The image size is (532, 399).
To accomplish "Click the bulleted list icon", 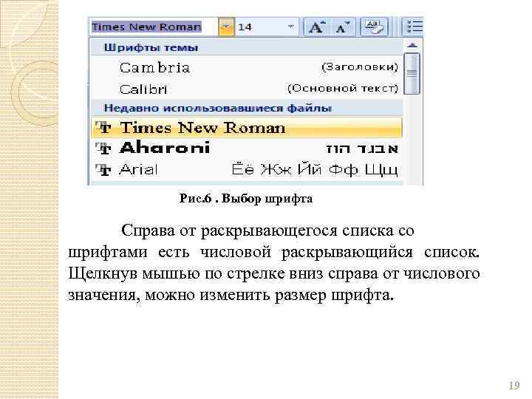I will (x=414, y=27).
